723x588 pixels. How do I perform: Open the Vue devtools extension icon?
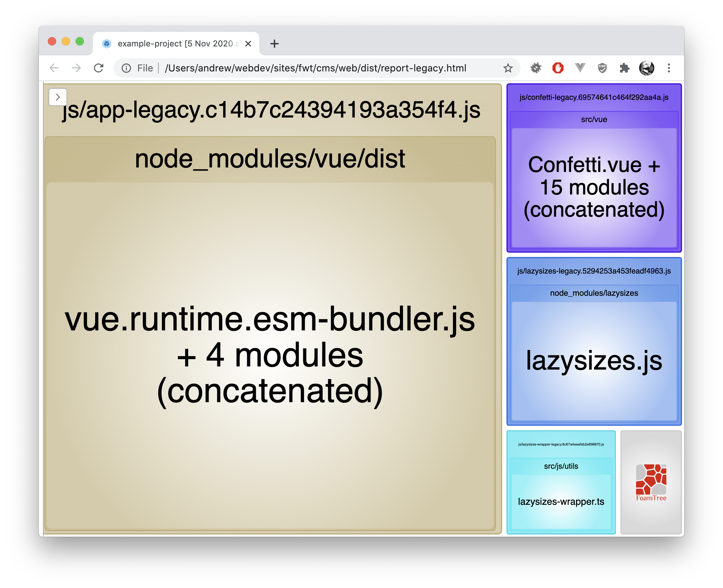point(580,68)
